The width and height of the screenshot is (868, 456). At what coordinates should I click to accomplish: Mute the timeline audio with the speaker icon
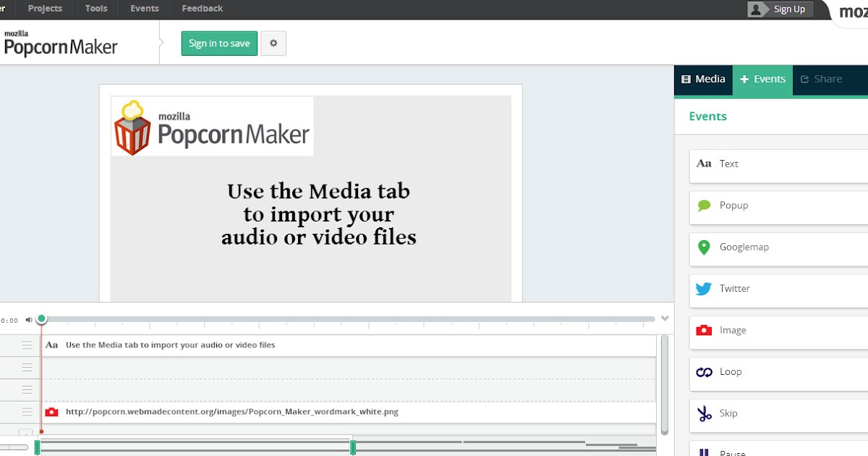pyautogui.click(x=27, y=318)
